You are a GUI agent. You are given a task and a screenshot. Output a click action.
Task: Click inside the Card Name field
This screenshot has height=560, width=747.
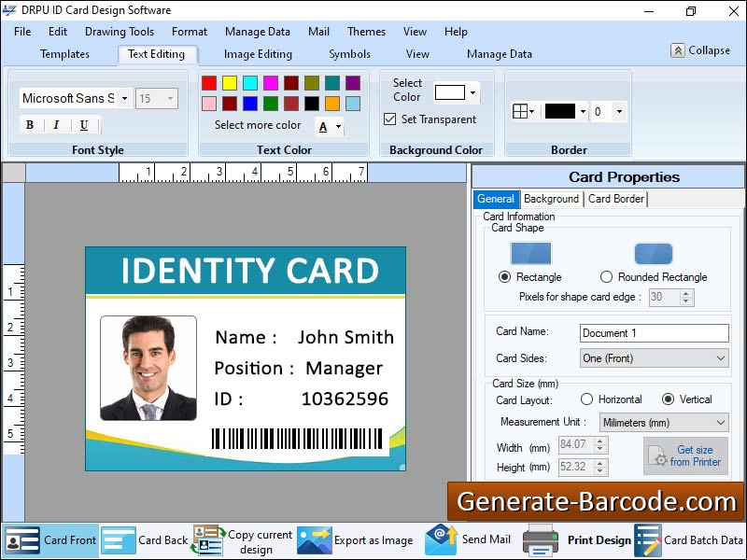click(654, 332)
